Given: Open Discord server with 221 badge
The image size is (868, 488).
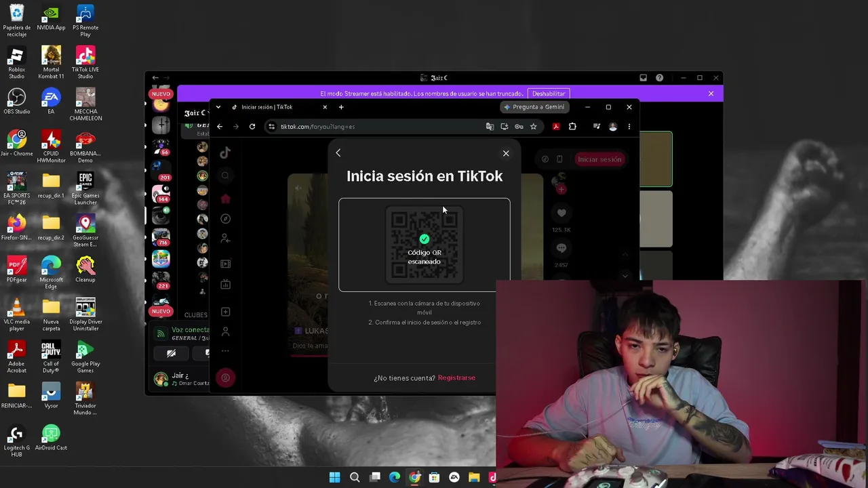Looking at the screenshot, I should (x=161, y=279).
